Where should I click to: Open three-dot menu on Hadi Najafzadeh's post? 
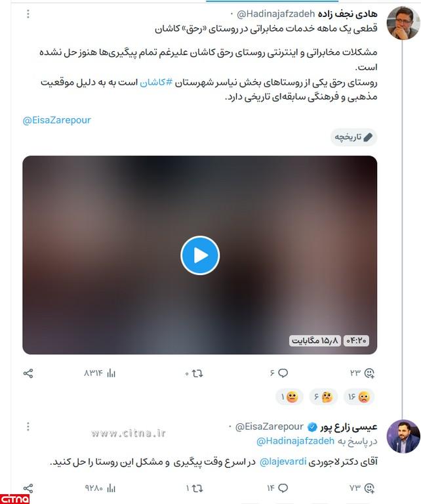28,14
